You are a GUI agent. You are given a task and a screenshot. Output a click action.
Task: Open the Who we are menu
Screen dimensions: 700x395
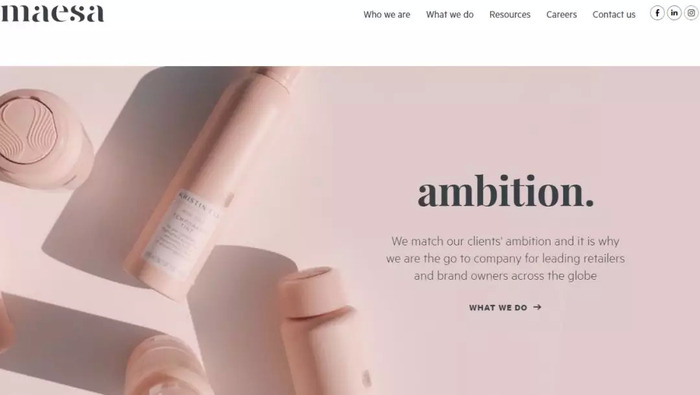tap(387, 15)
